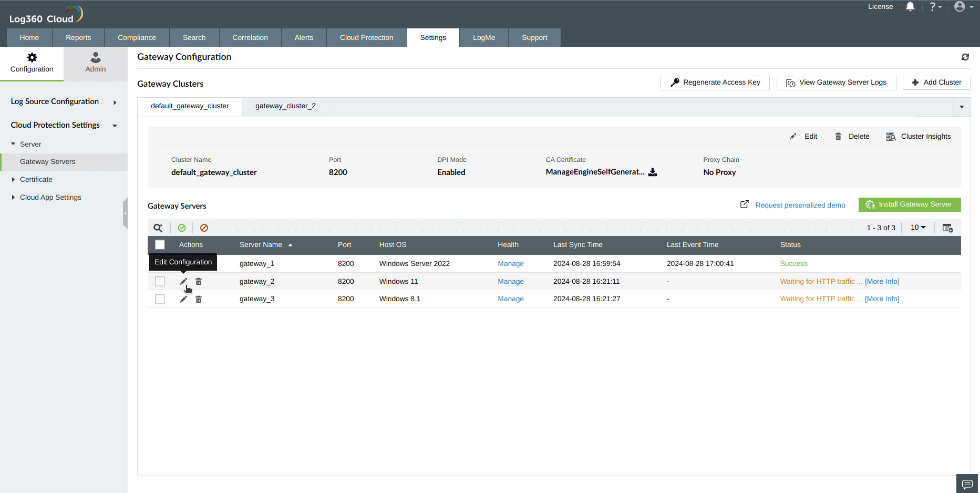Click the Edit Configuration pencil for gateway_2
The image size is (980, 493).
pyautogui.click(x=183, y=281)
